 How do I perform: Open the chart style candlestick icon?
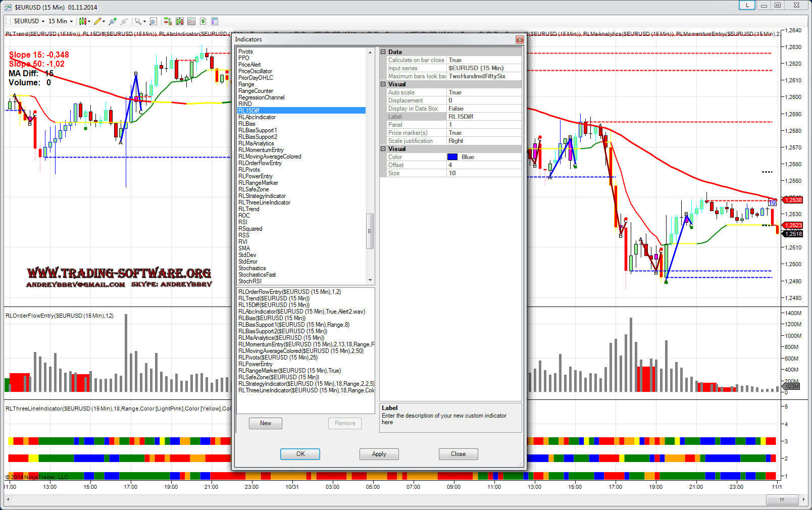tap(83, 21)
